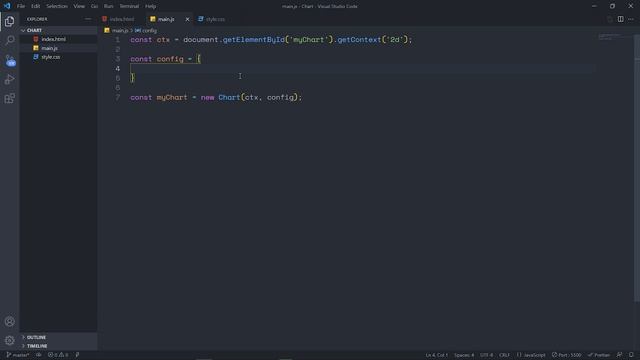Click the 'Chart' class name on line 7
640x360 pixels.
coord(229,98)
